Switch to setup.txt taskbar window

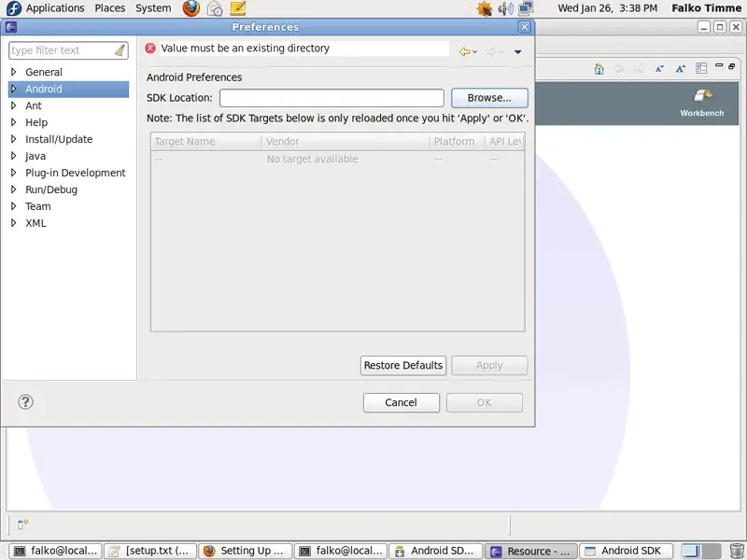coord(150,551)
